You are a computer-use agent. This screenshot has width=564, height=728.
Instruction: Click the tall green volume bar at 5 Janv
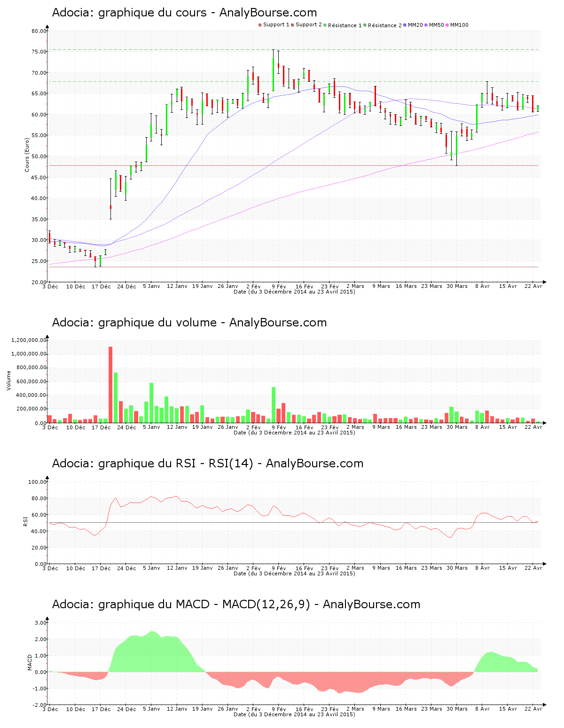coord(151,403)
